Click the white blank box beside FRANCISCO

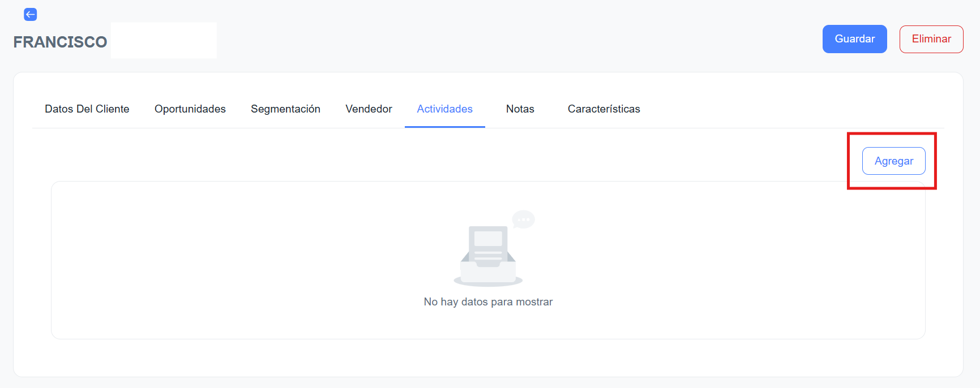[x=164, y=41]
